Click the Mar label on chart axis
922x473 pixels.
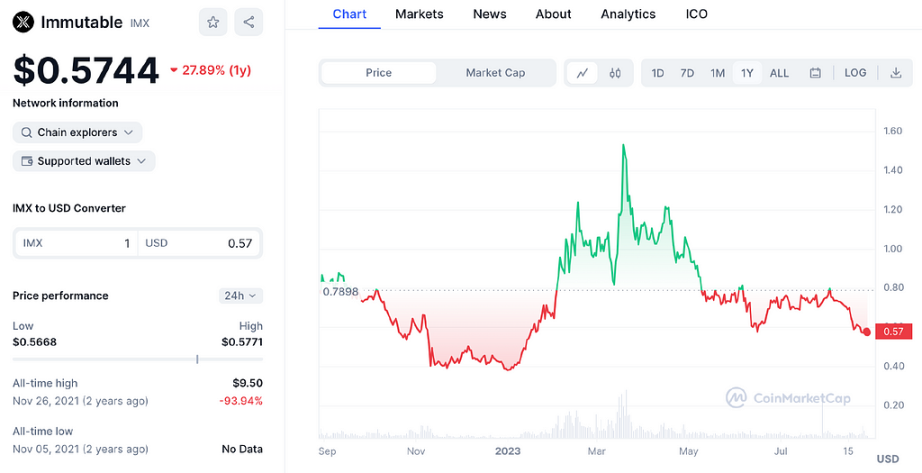(x=597, y=451)
